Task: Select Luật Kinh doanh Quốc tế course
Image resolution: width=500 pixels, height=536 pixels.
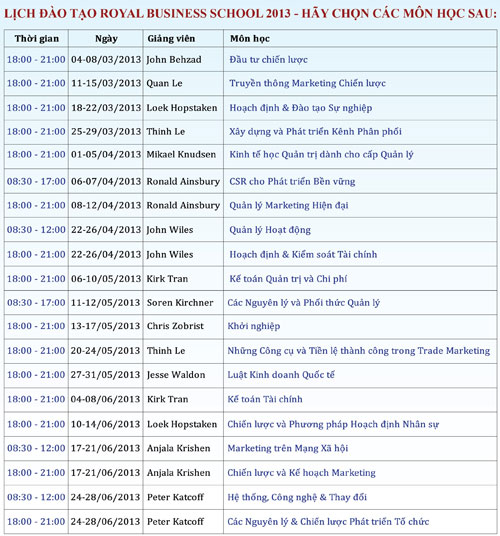Action: point(281,375)
